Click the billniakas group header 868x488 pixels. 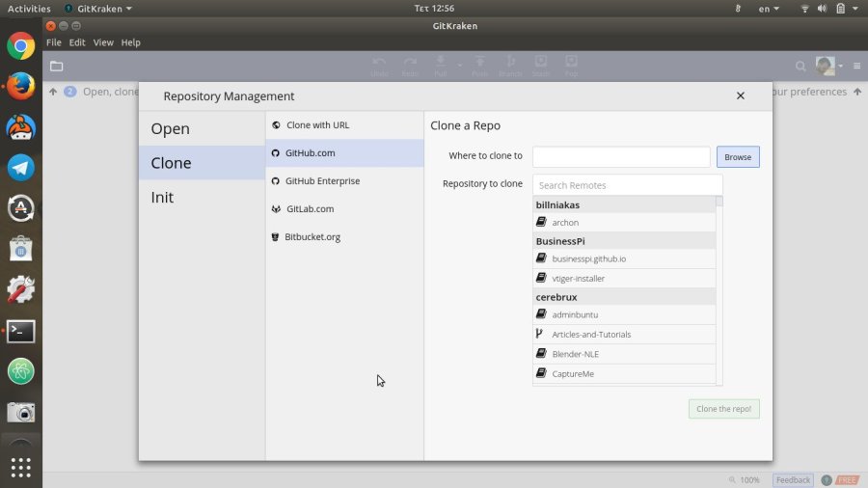pyautogui.click(x=624, y=204)
